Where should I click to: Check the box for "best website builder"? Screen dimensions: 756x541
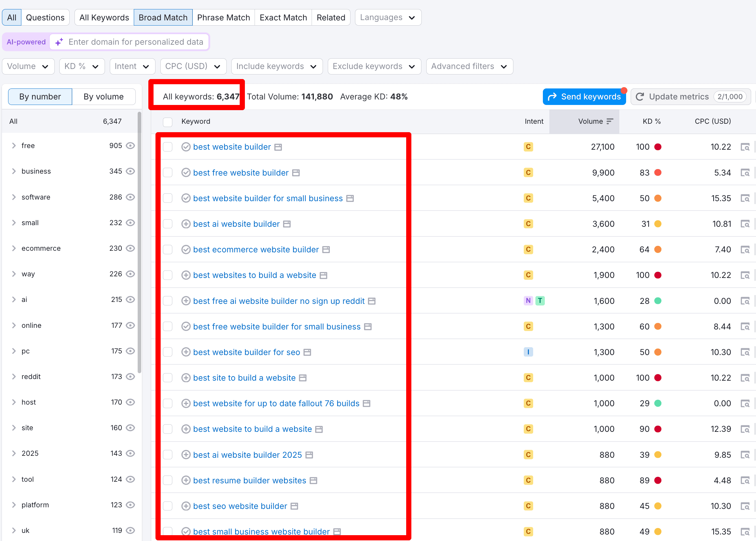pyautogui.click(x=167, y=146)
